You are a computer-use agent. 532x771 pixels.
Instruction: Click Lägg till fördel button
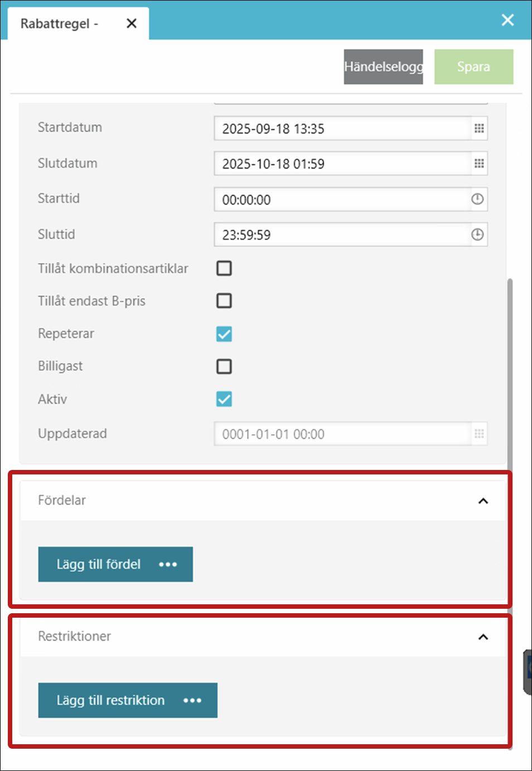(115, 564)
